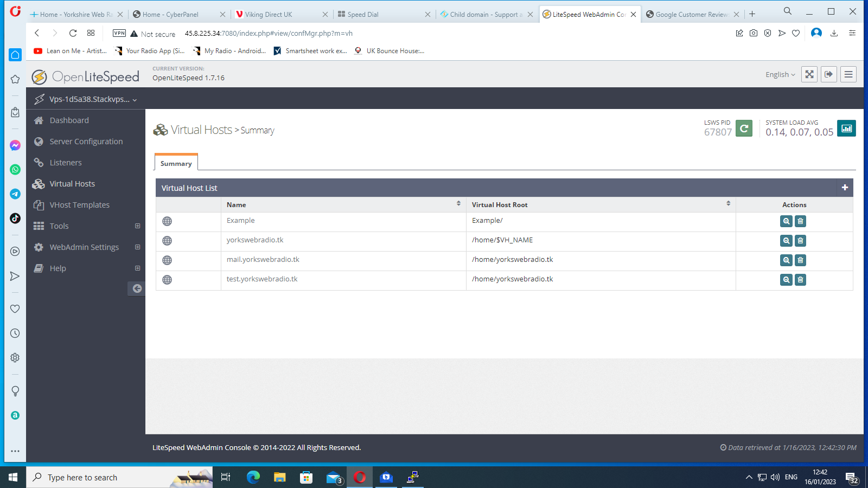
Task: Open the notification center
Action: (x=852, y=478)
